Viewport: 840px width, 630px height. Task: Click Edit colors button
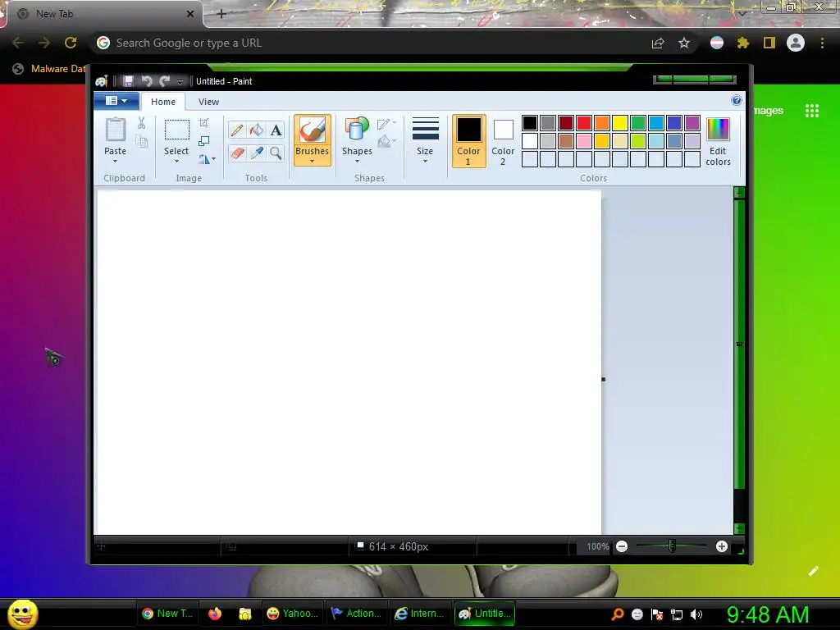(x=718, y=141)
